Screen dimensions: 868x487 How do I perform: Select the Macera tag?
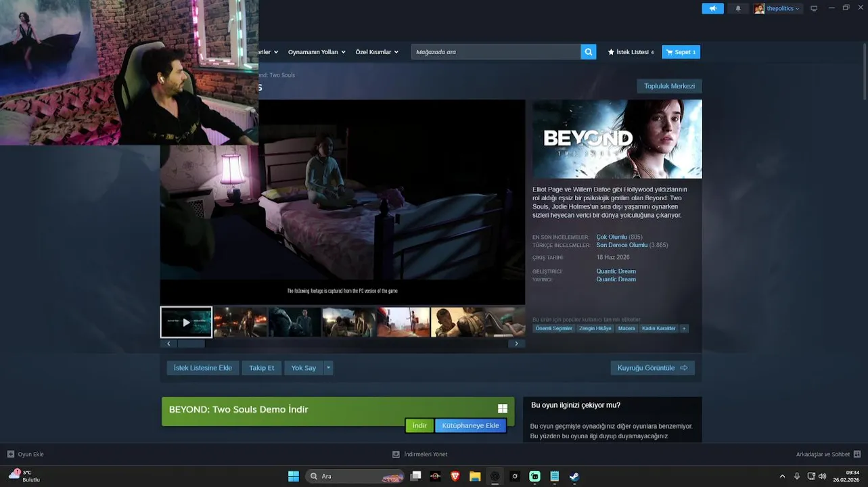(x=626, y=329)
